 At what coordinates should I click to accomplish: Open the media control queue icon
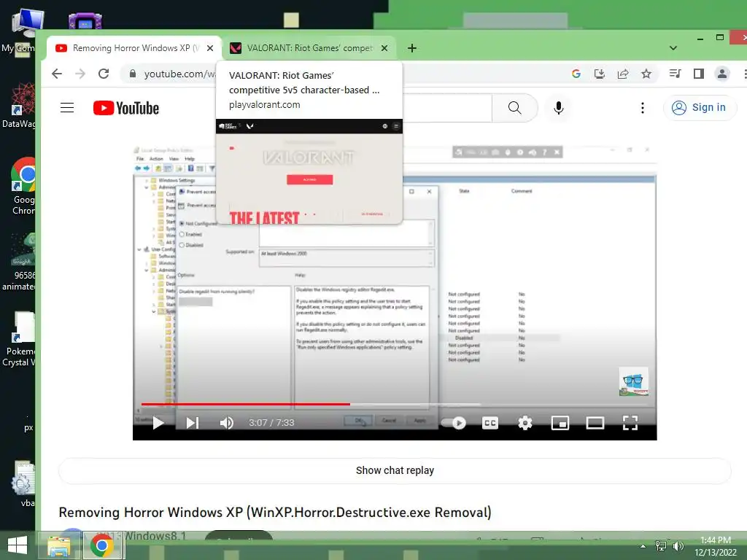[x=675, y=74]
